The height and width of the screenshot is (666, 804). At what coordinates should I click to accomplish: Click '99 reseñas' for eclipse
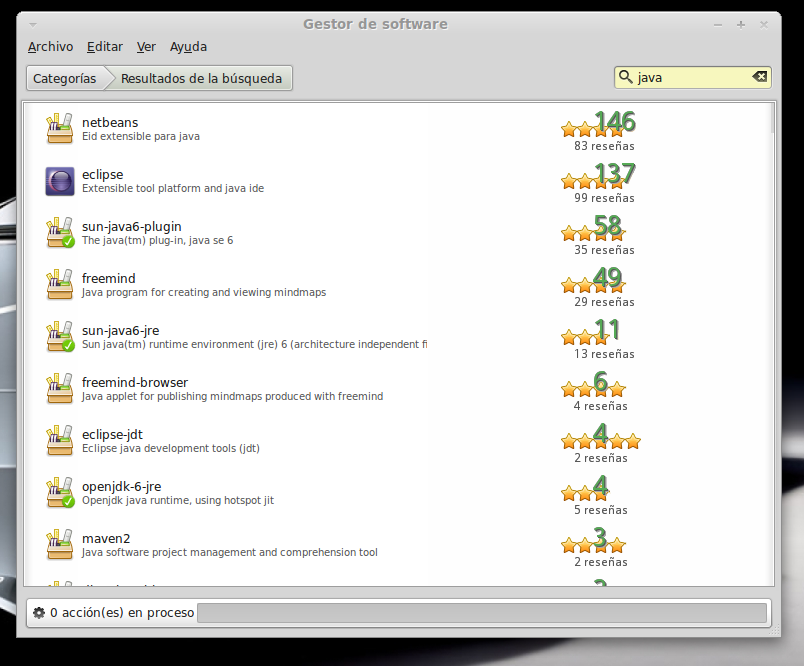pos(604,198)
